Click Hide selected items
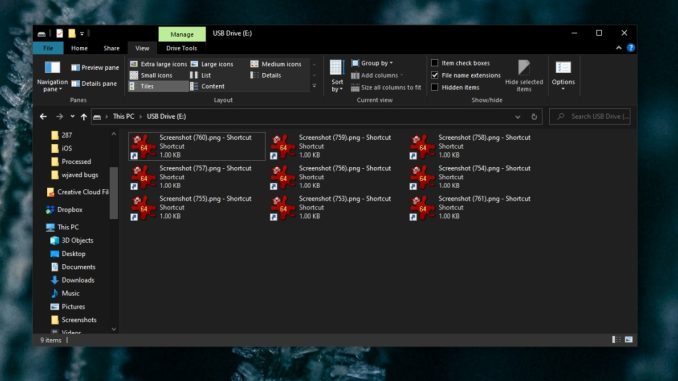 click(x=524, y=76)
